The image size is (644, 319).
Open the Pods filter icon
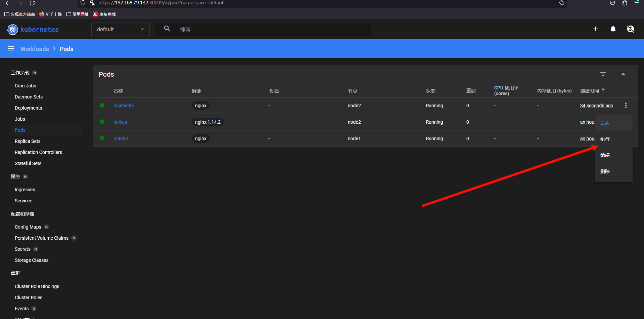point(603,74)
